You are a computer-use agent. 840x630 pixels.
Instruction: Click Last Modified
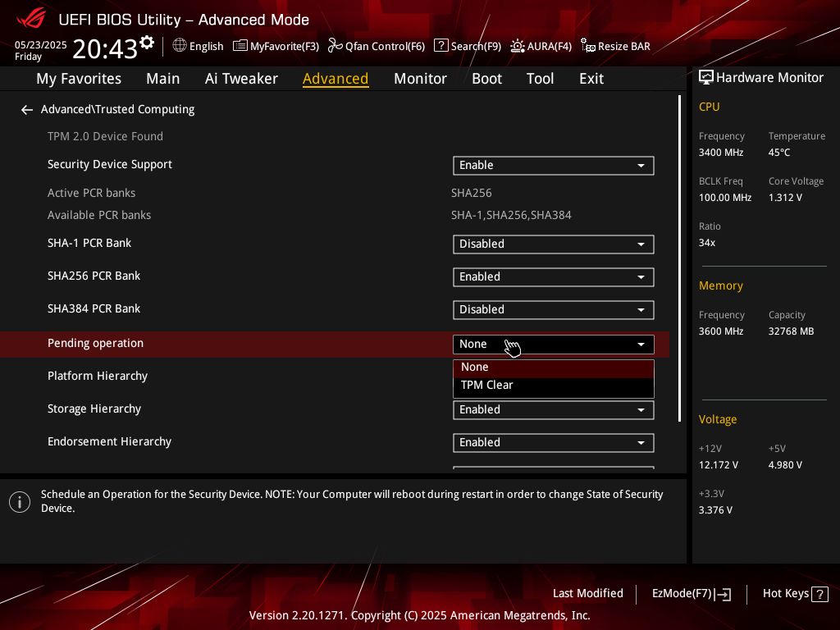coord(587,594)
